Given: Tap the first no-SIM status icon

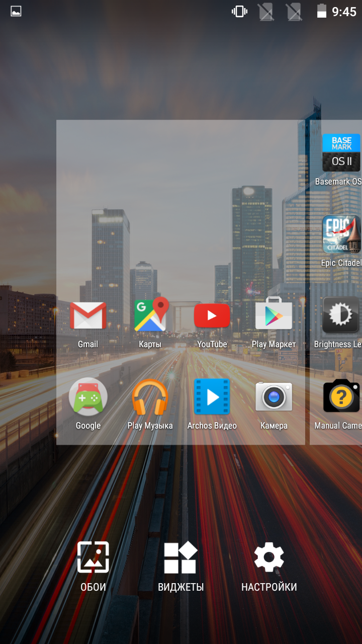Looking at the screenshot, I should tap(266, 11).
